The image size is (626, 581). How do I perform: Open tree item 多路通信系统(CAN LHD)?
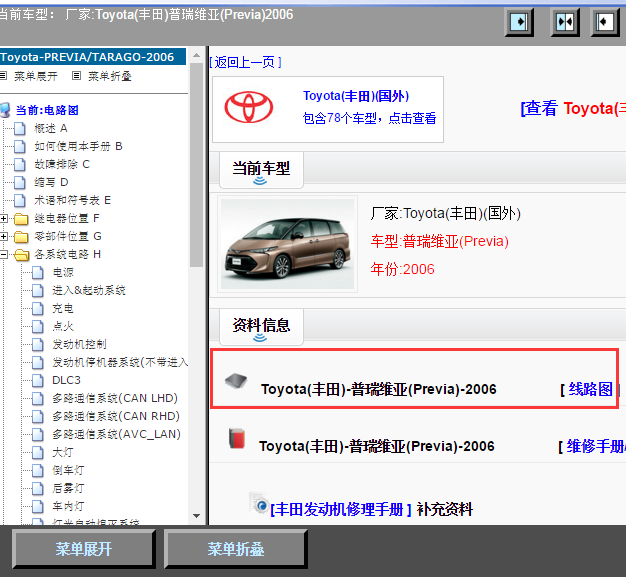[115, 399]
